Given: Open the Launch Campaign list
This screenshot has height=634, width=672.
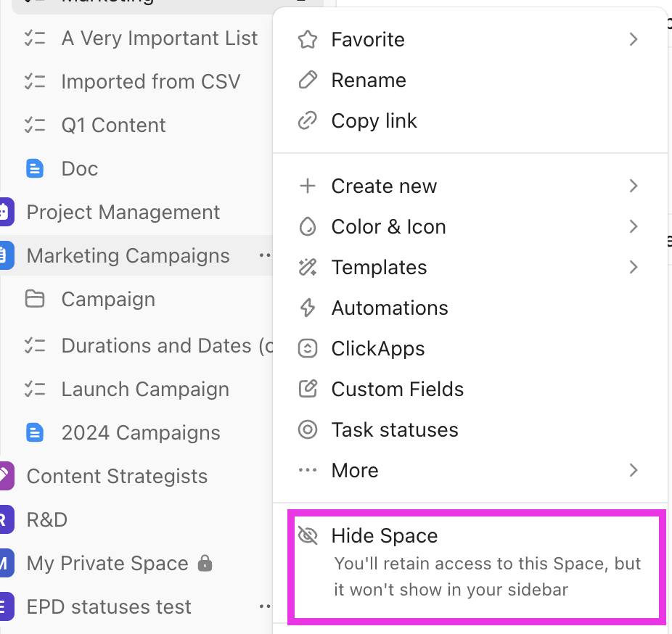Looking at the screenshot, I should [144, 389].
